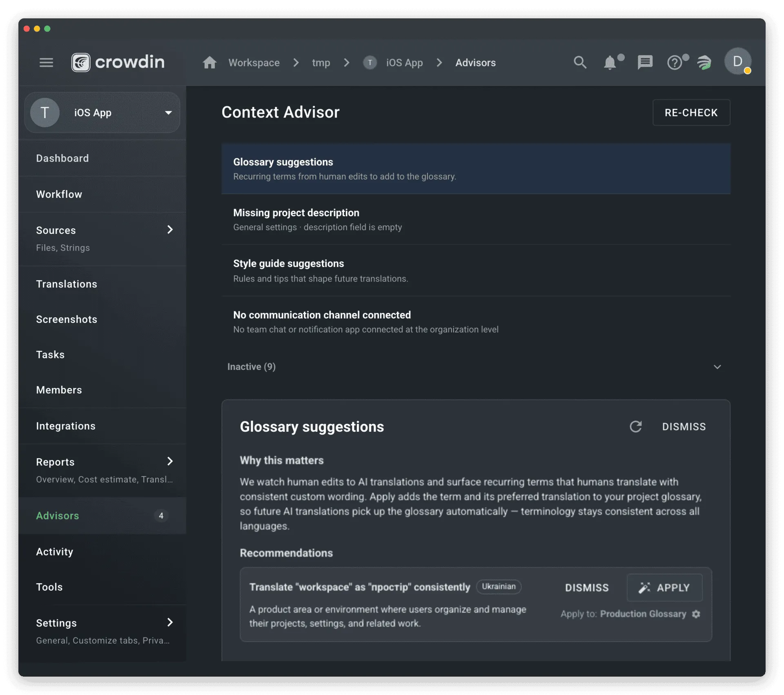Open Activity in the sidebar
The image size is (784, 695).
pyautogui.click(x=102, y=551)
